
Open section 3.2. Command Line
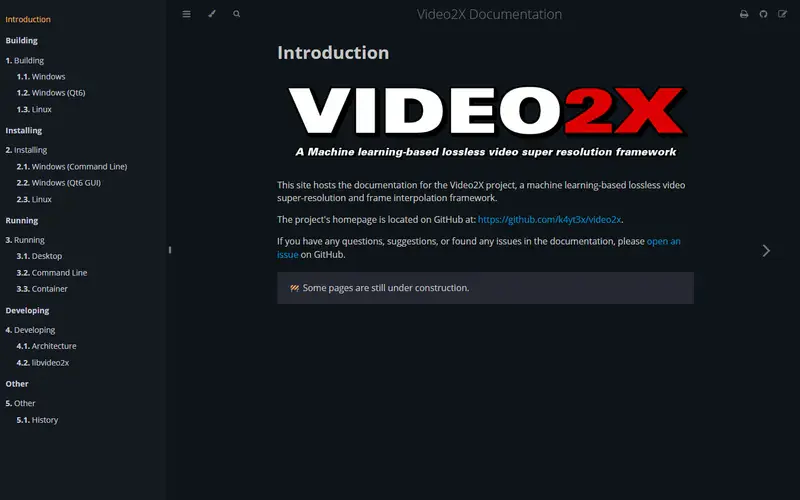tap(52, 272)
